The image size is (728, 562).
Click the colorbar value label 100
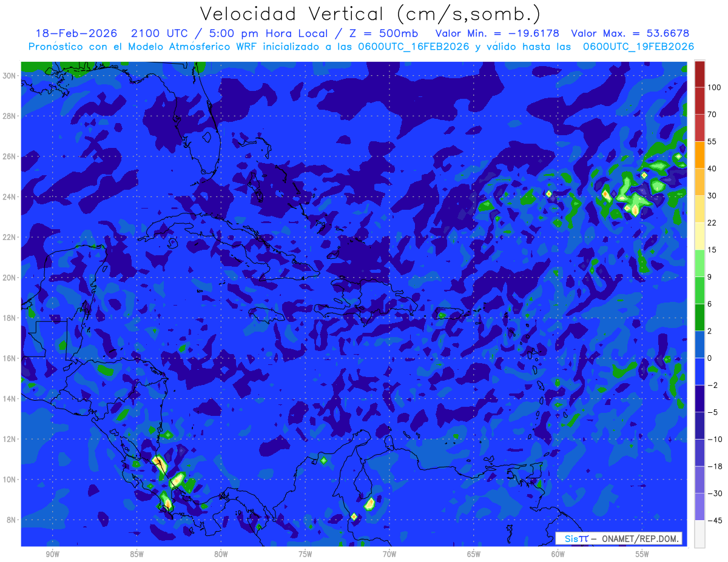point(715,87)
